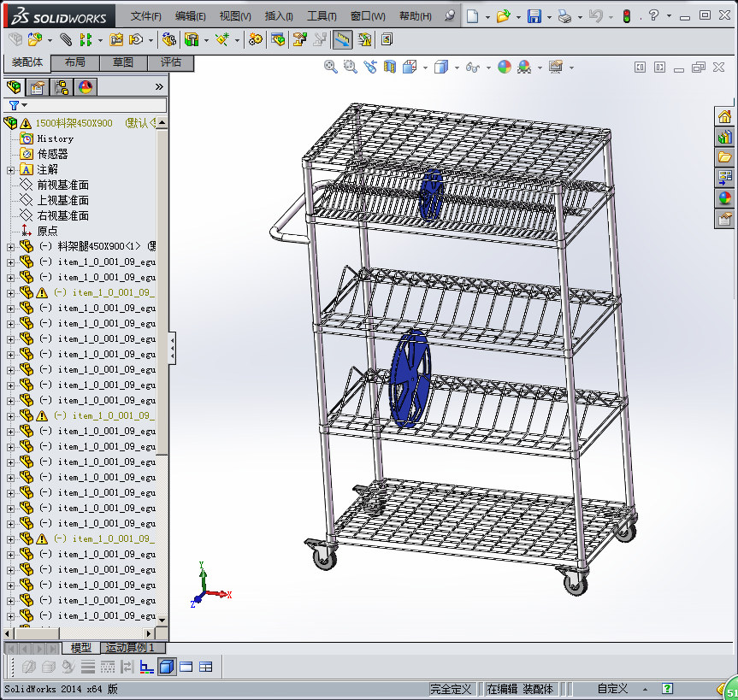Image resolution: width=738 pixels, height=700 pixels.
Task: Click the Exploded View icon
Action: tap(300, 39)
